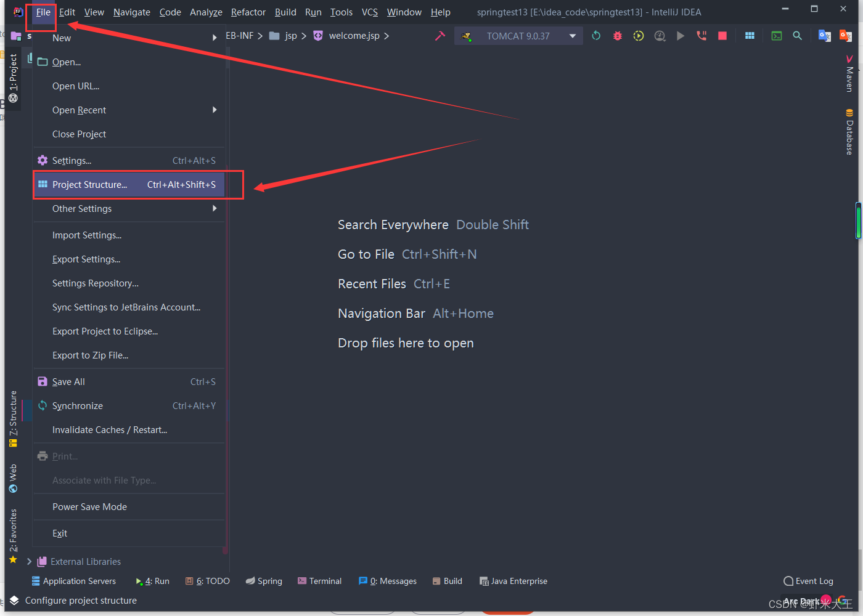
Task: Open the Structure tool window tab
Action: pos(13,419)
